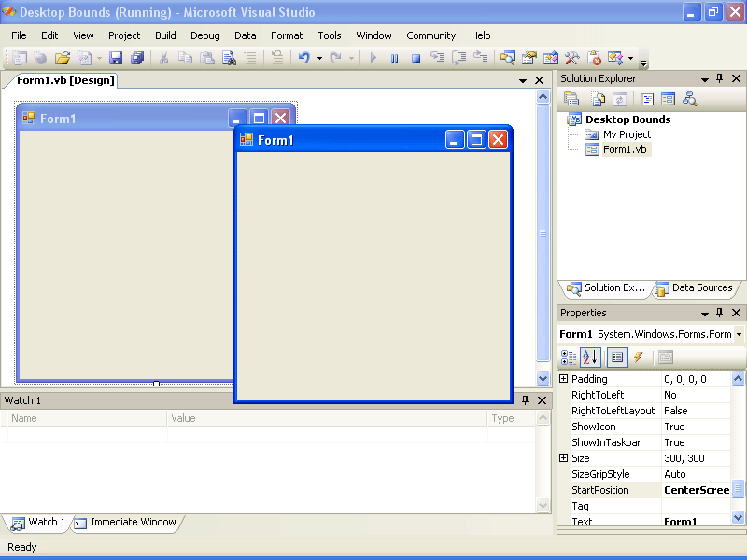The image size is (747, 560).
Task: Click View Class Diagram in Solution Explorer
Action: [x=690, y=99]
